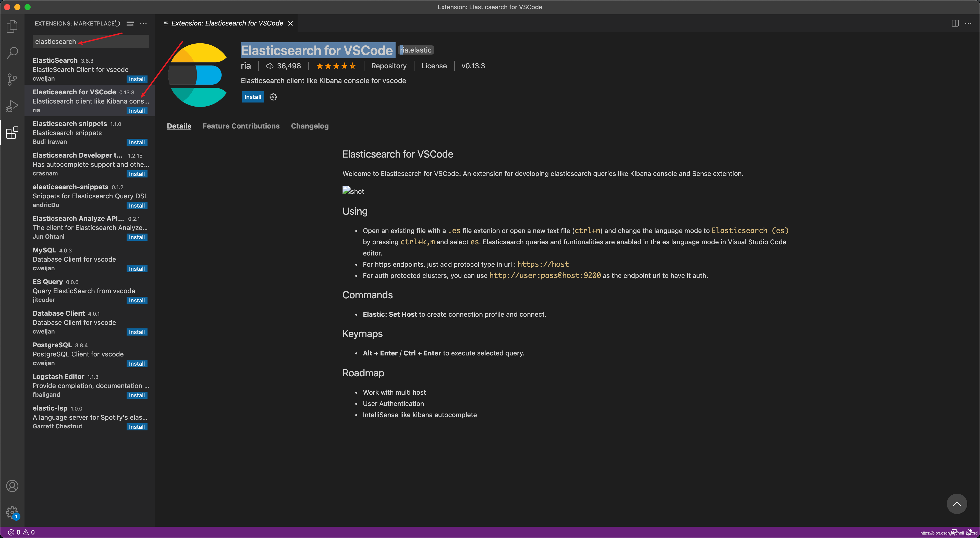Click the Elasticsearch extension logo
Image resolution: width=980 pixels, height=538 pixels.
pyautogui.click(x=198, y=75)
